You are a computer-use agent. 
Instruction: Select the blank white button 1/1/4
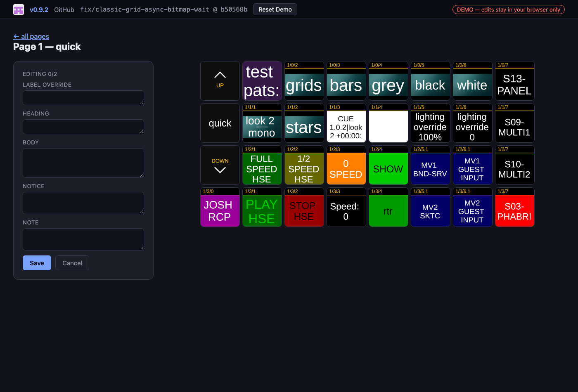point(388,123)
